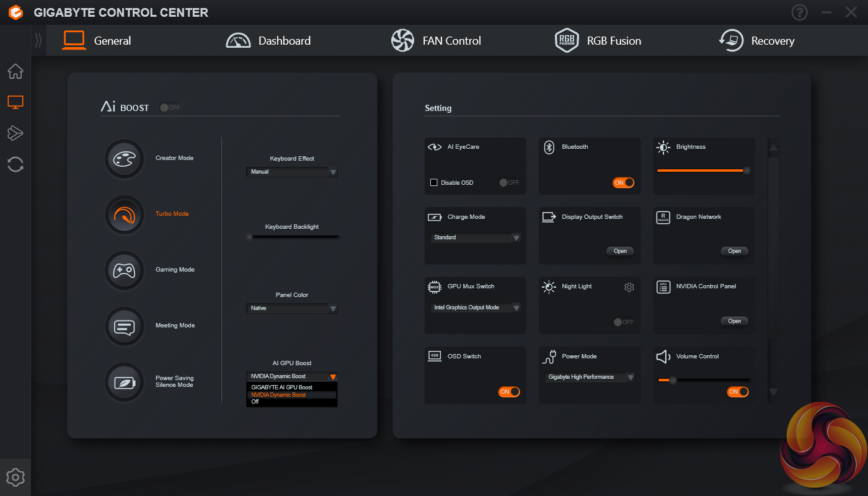Switch to the General tab
868x496 pixels.
click(97, 41)
